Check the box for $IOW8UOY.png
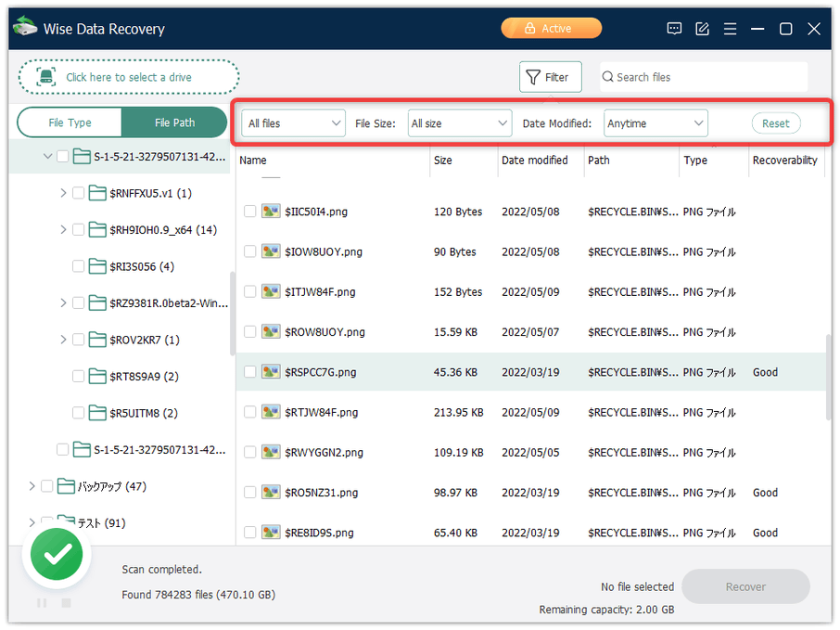Screen dimensions: 840x630 249,251
